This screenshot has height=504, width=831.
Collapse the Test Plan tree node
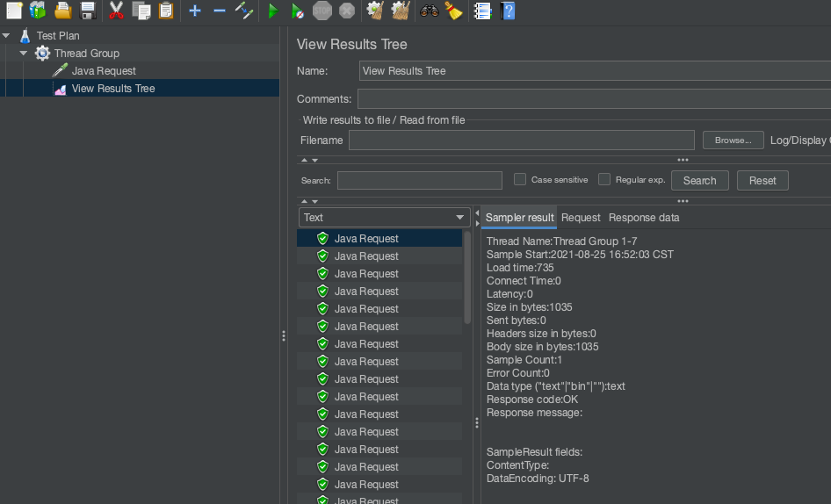(6, 35)
